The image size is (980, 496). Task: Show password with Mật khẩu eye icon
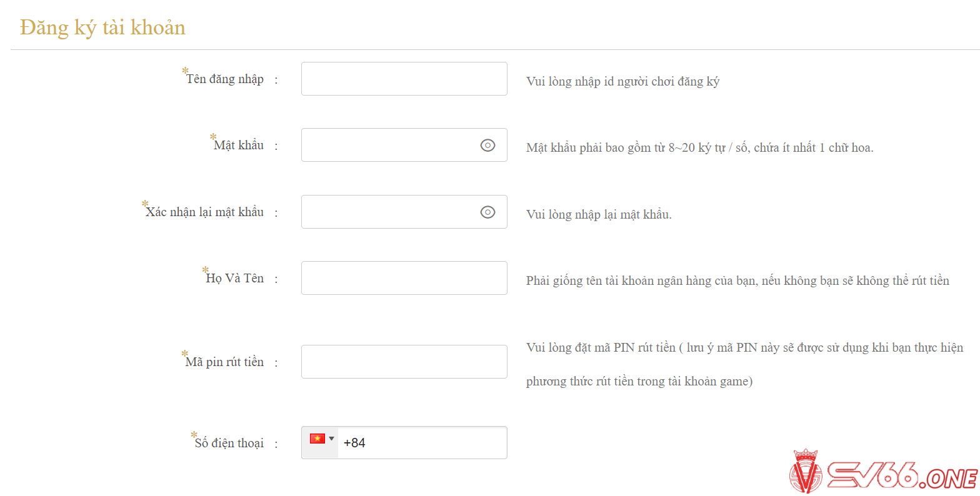487,145
